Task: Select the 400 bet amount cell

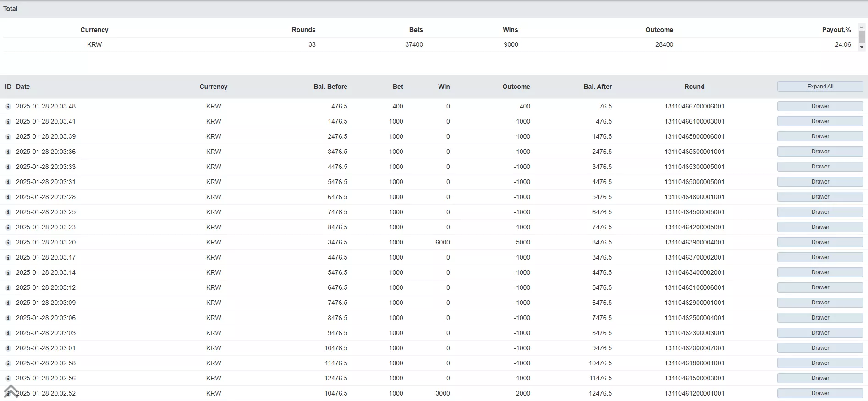Action: pyautogui.click(x=397, y=106)
